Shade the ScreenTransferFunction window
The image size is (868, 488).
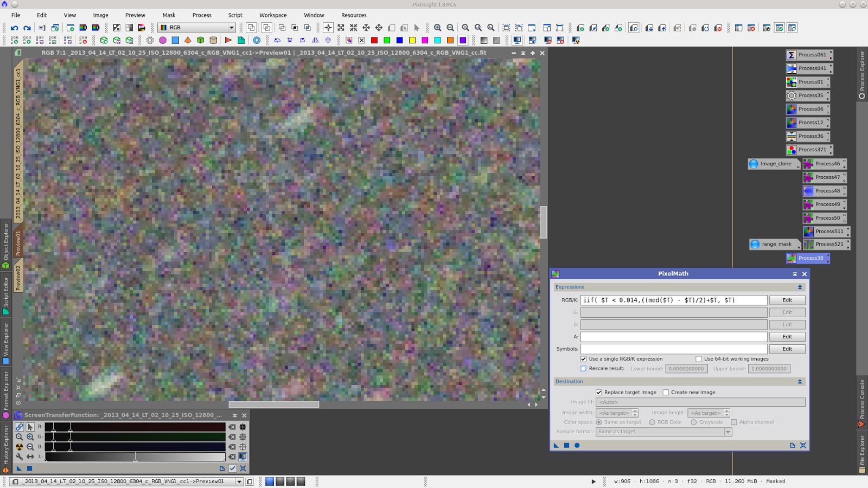click(x=235, y=416)
